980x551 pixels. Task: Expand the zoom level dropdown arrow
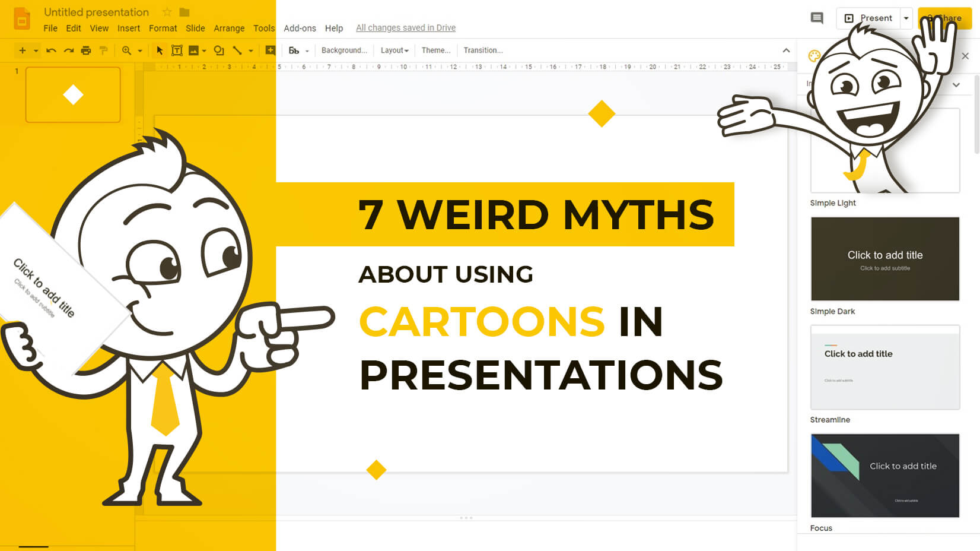[140, 51]
